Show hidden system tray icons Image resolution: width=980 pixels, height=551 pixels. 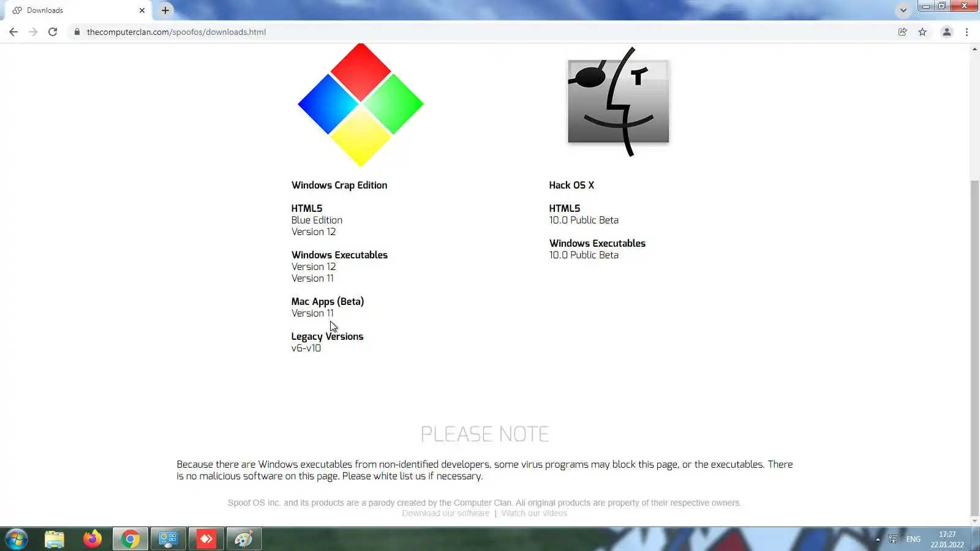pyautogui.click(x=878, y=539)
